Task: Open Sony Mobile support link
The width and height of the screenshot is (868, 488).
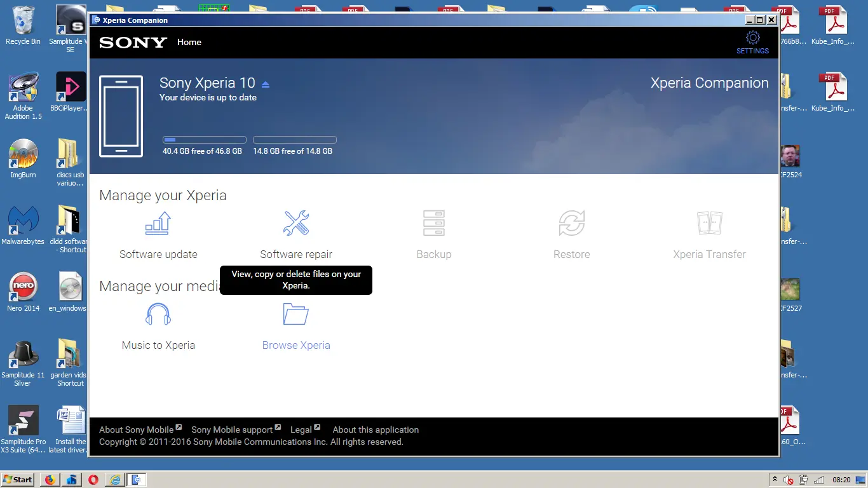Action: click(232, 430)
